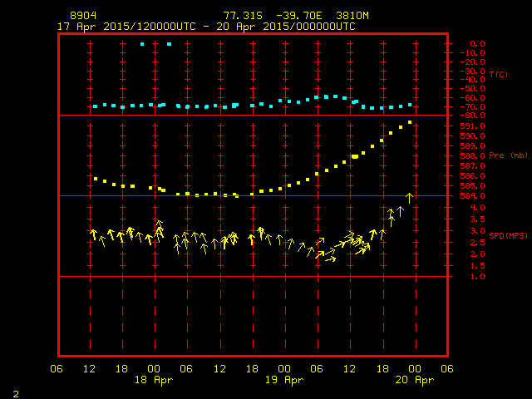The width and height of the screenshot is (532, 399).
Task: Click the 1.0 wind speed tick label
Action: (x=478, y=277)
